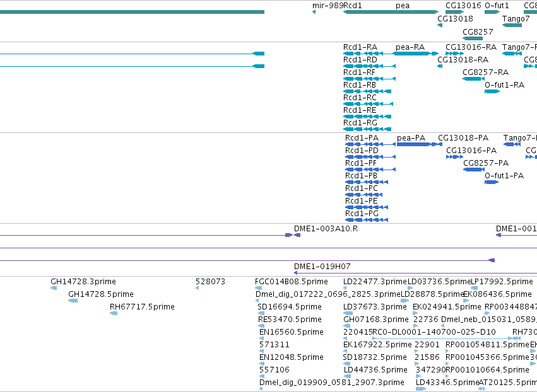The width and height of the screenshot is (537, 392).
Task: Click the LD44736.5prime EST
Action: click(x=347, y=376)
